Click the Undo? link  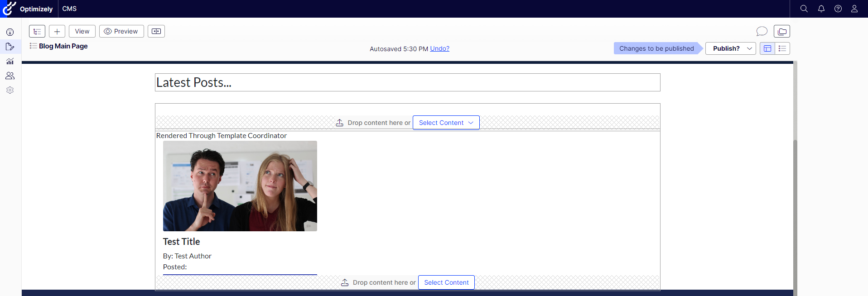coord(439,48)
